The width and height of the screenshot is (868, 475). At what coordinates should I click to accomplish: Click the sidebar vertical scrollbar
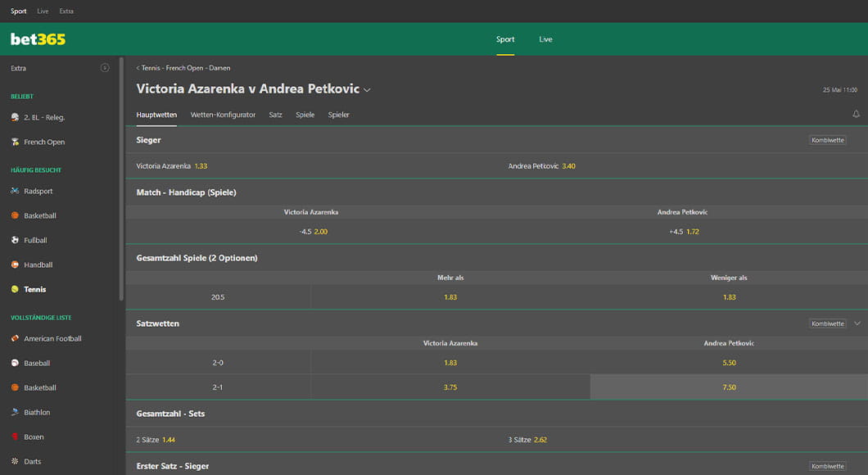[x=121, y=179]
